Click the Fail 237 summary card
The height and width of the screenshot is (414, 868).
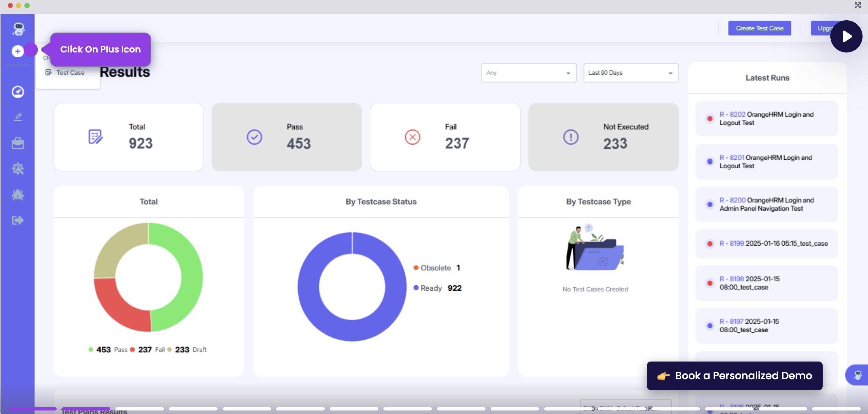point(445,137)
